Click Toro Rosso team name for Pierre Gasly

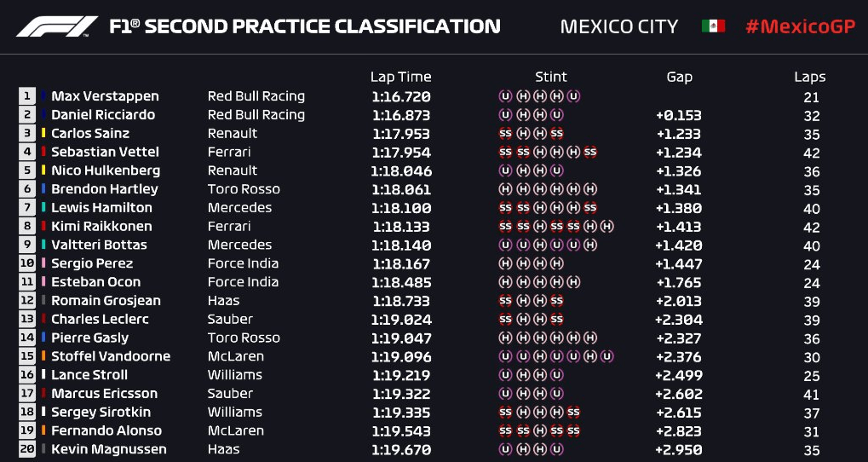[x=244, y=338]
